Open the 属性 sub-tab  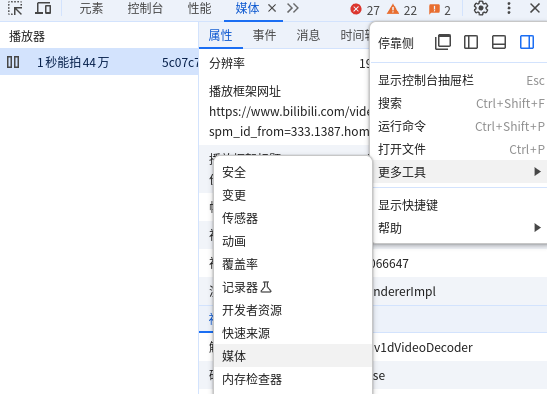[220, 35]
